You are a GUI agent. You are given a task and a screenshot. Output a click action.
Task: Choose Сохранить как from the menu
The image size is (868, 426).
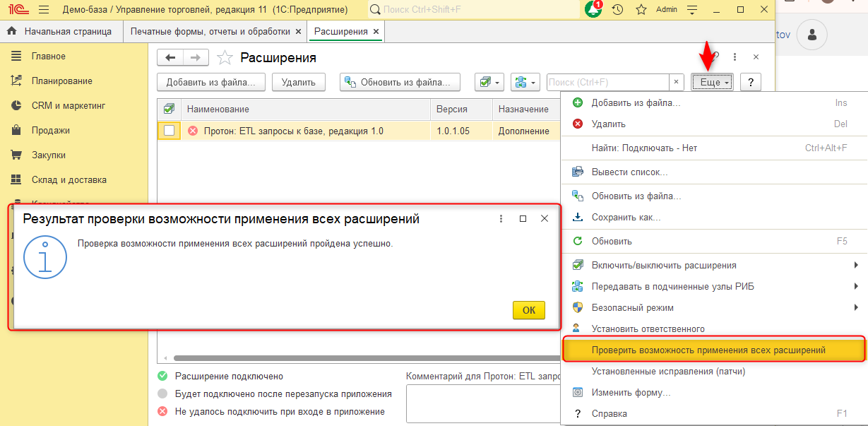click(x=715, y=217)
